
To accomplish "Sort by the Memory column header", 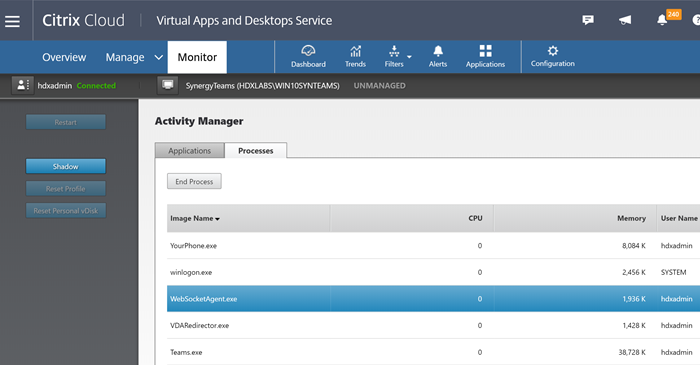I will (575, 218).
